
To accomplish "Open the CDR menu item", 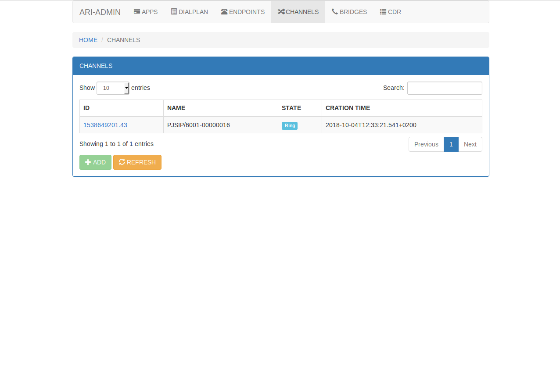I will click(391, 12).
